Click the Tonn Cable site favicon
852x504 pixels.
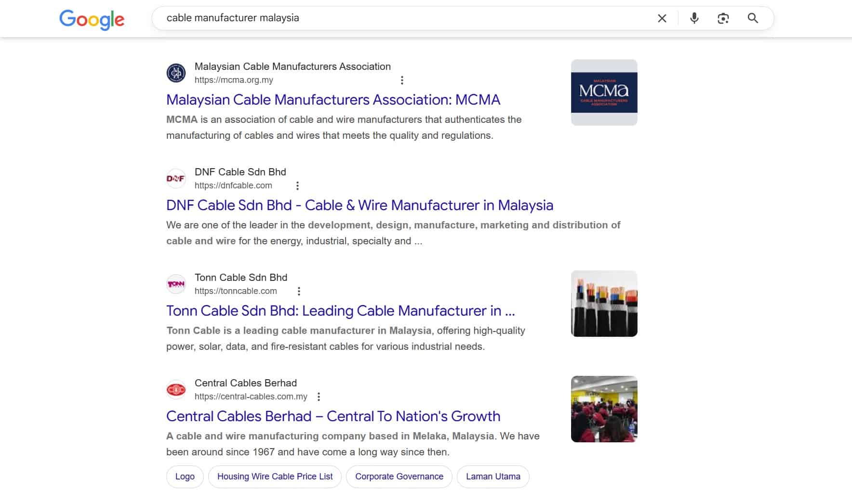point(176,284)
